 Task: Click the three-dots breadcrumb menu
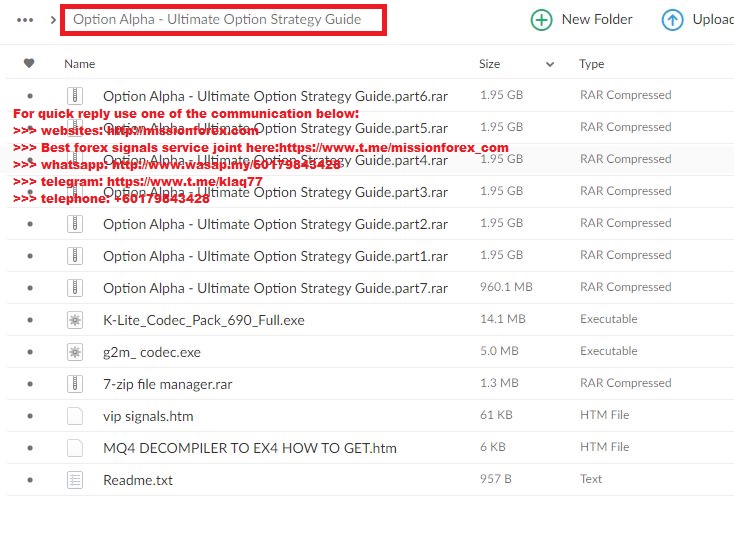point(25,20)
